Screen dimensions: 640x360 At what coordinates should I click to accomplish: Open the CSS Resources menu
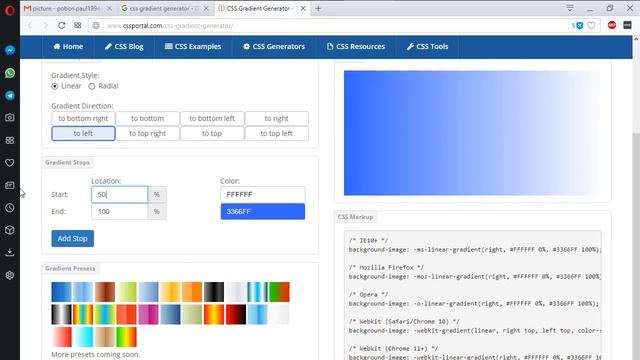[356, 47]
